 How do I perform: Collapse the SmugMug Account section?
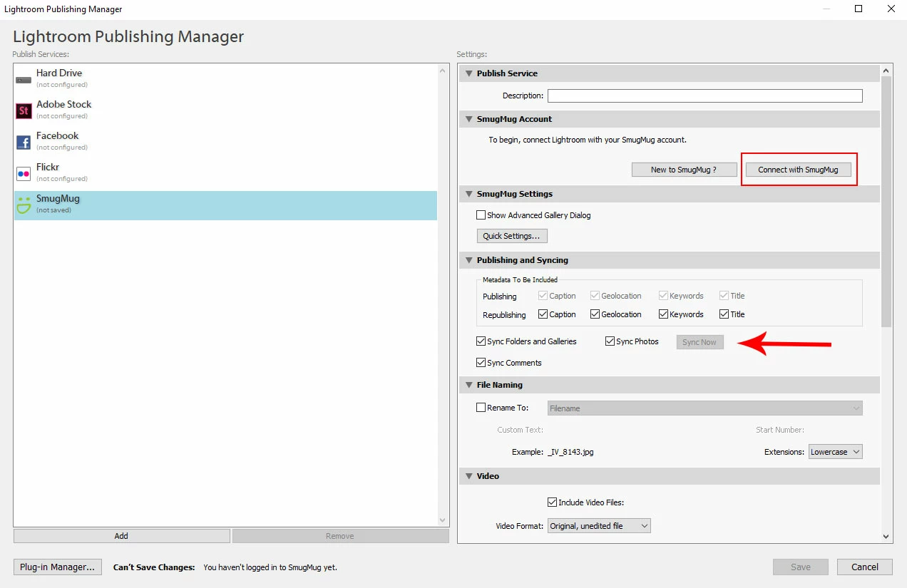point(468,119)
